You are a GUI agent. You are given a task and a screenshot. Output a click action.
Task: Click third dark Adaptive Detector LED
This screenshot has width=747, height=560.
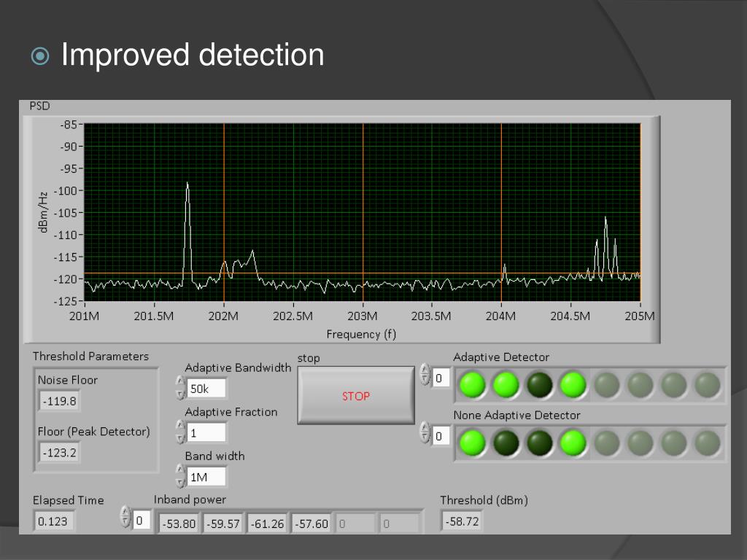[x=539, y=385]
